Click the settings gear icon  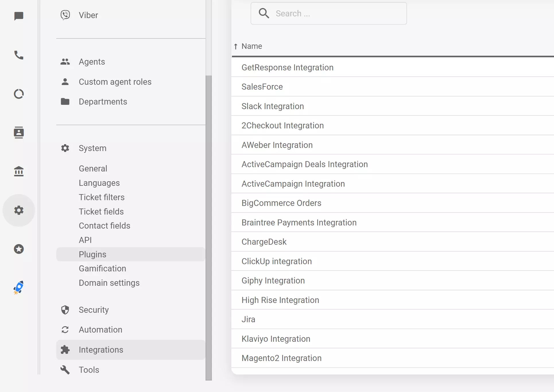coord(19,210)
